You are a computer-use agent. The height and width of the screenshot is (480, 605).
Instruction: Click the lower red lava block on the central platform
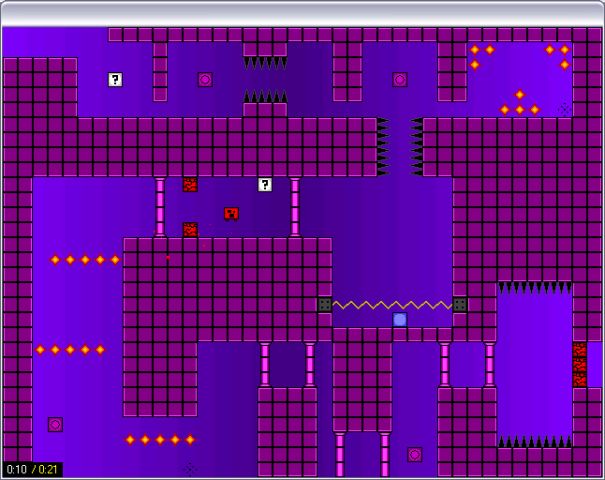point(190,230)
